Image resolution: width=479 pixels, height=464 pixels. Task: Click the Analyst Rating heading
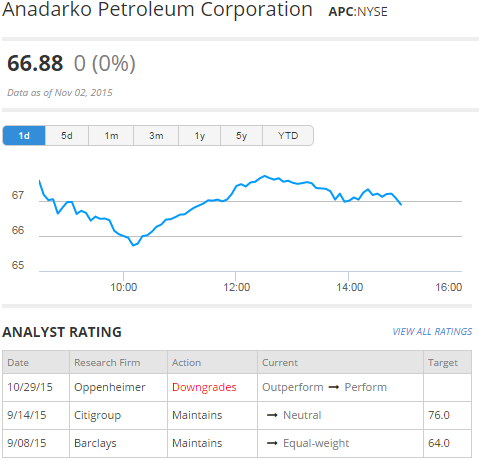tap(62, 332)
